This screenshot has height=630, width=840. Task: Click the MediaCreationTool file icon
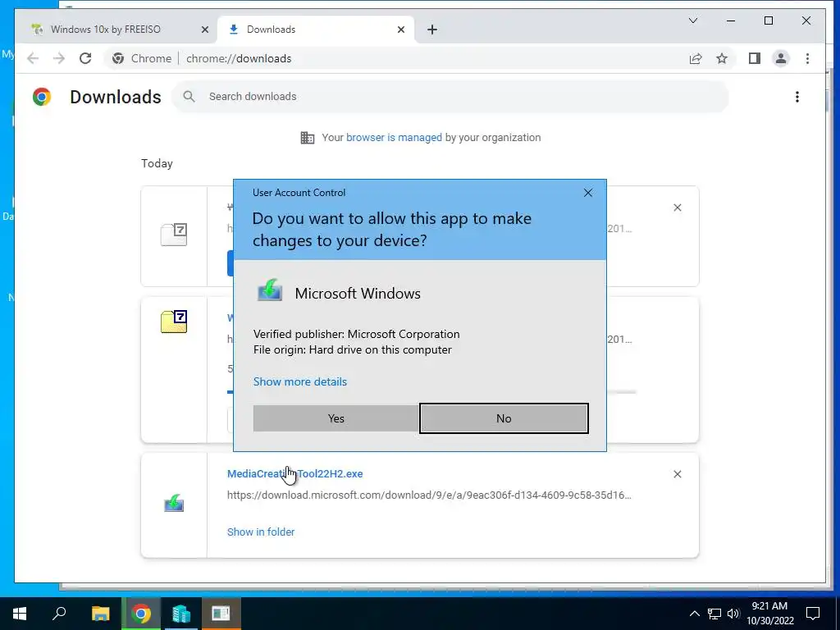174,504
